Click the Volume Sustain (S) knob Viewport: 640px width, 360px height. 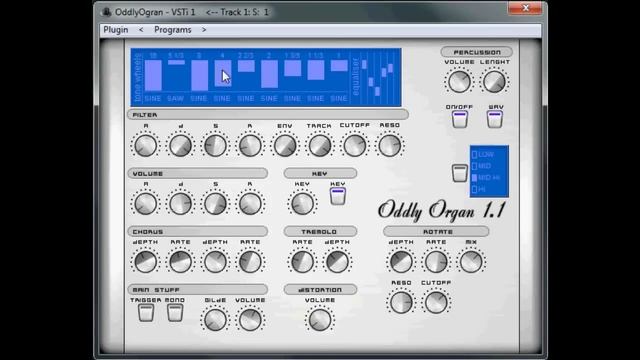215,204
